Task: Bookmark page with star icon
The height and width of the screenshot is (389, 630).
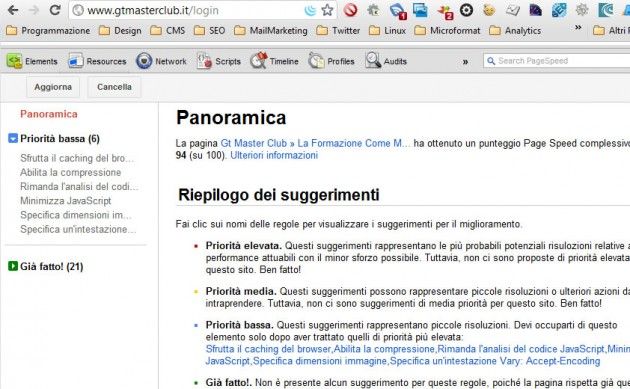Action: click(327, 10)
